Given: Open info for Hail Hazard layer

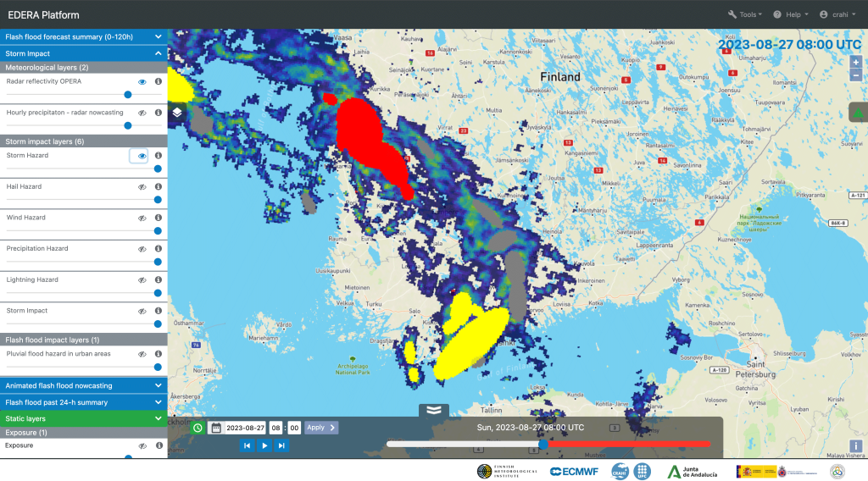Looking at the screenshot, I should click(158, 186).
